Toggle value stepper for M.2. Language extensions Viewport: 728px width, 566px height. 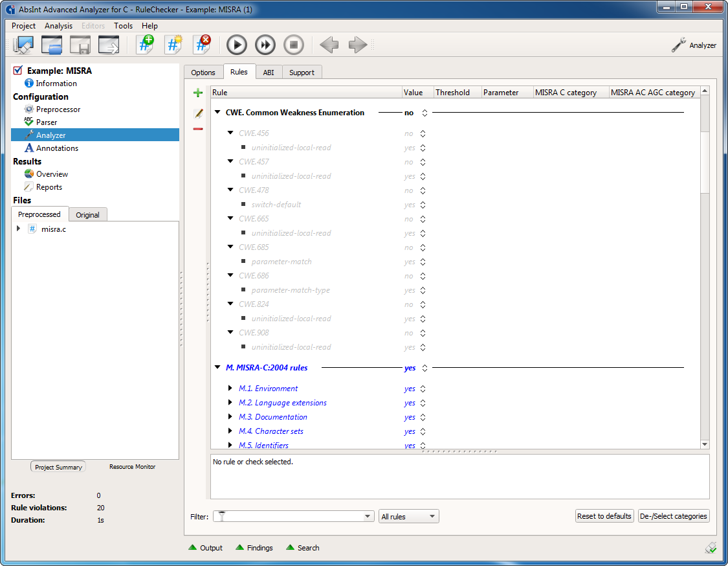tap(423, 403)
